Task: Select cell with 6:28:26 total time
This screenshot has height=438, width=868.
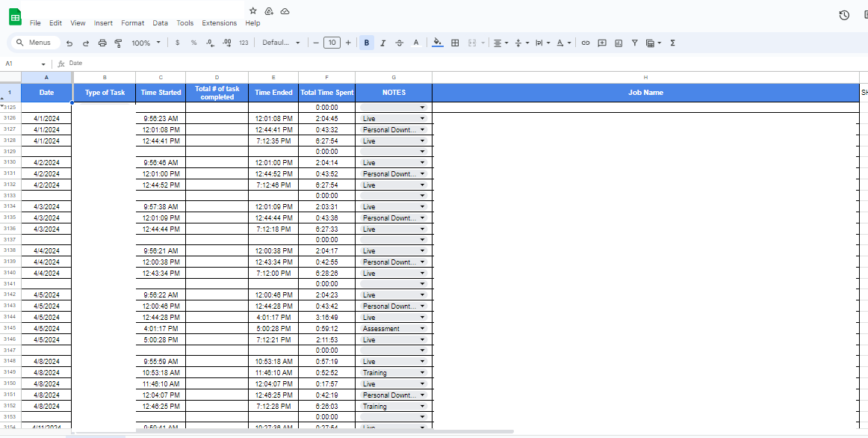Action: [326, 273]
